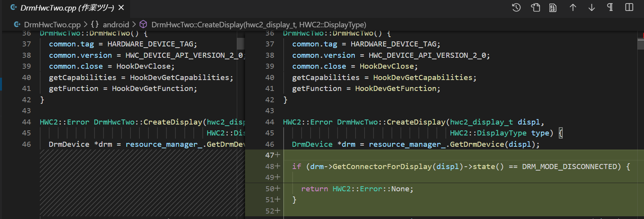Open the file history timeline icon
The height and width of the screenshot is (219, 644).
[x=516, y=7]
